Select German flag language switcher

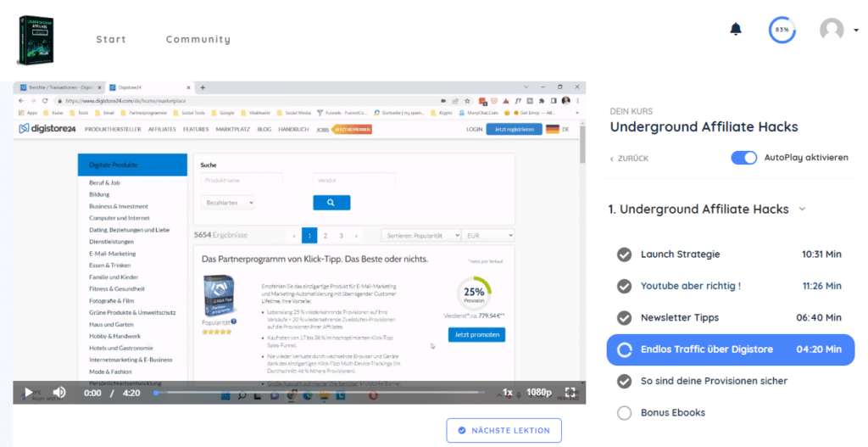(x=553, y=129)
